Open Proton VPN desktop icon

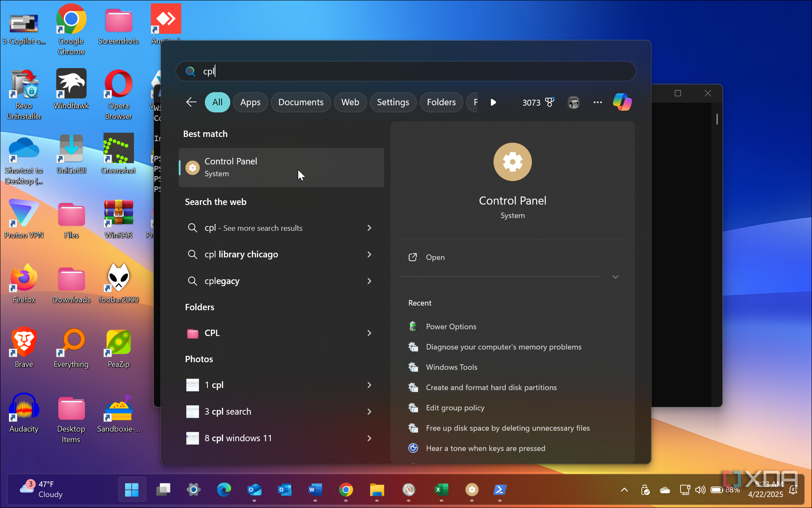pos(24,218)
